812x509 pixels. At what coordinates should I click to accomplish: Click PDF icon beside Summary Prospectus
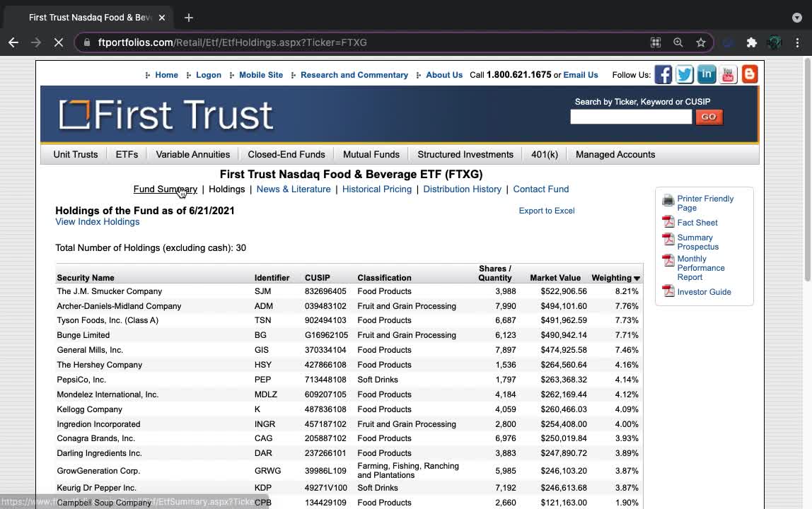point(668,239)
